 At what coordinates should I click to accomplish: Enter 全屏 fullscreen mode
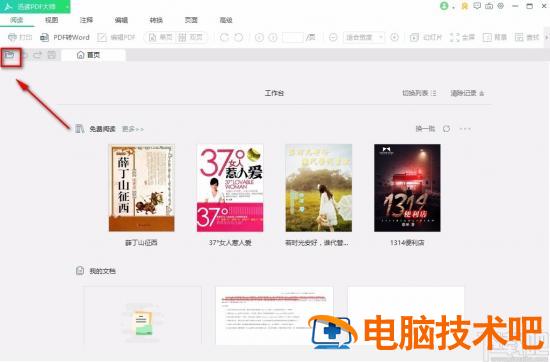pyautogui.click(x=462, y=37)
